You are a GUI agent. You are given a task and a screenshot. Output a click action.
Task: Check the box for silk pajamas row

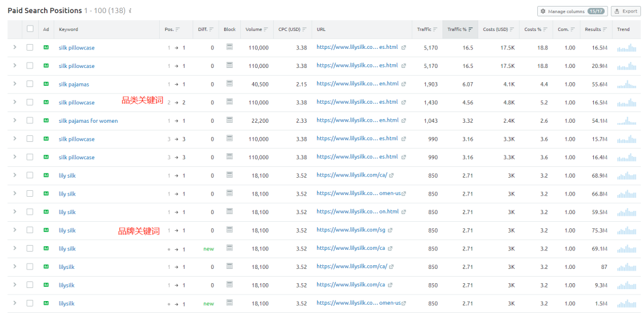tap(30, 84)
